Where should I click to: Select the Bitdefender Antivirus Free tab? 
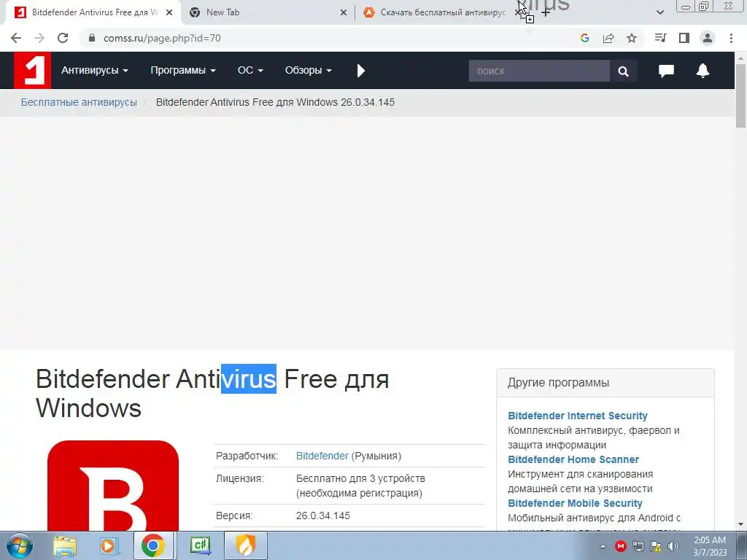pyautogui.click(x=94, y=13)
